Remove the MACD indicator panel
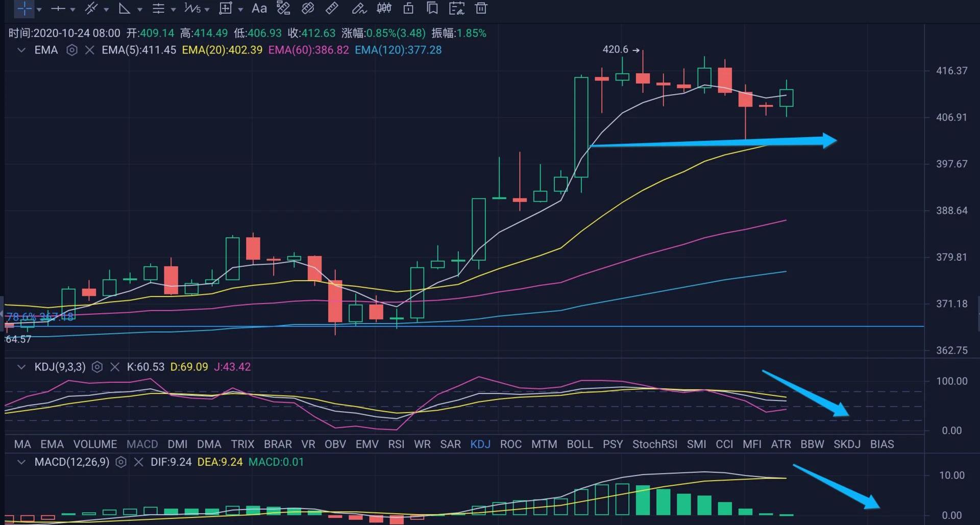 (138, 462)
